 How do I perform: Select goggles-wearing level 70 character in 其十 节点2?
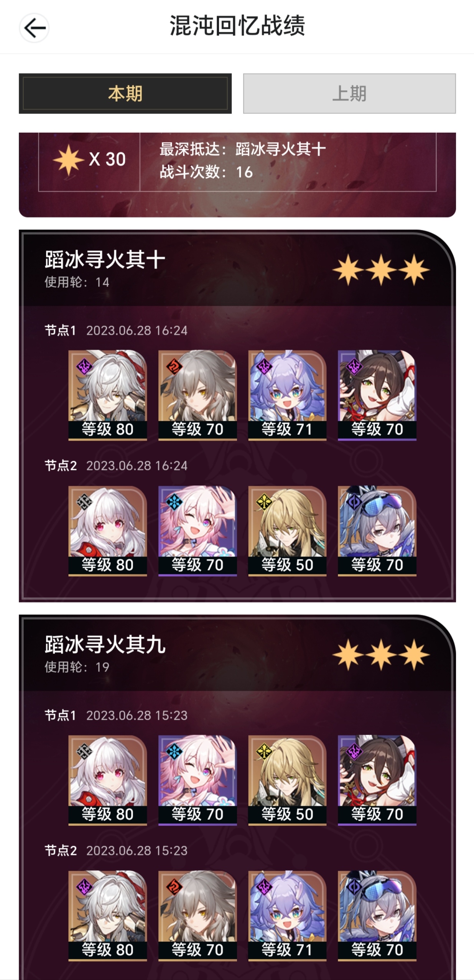point(377,531)
